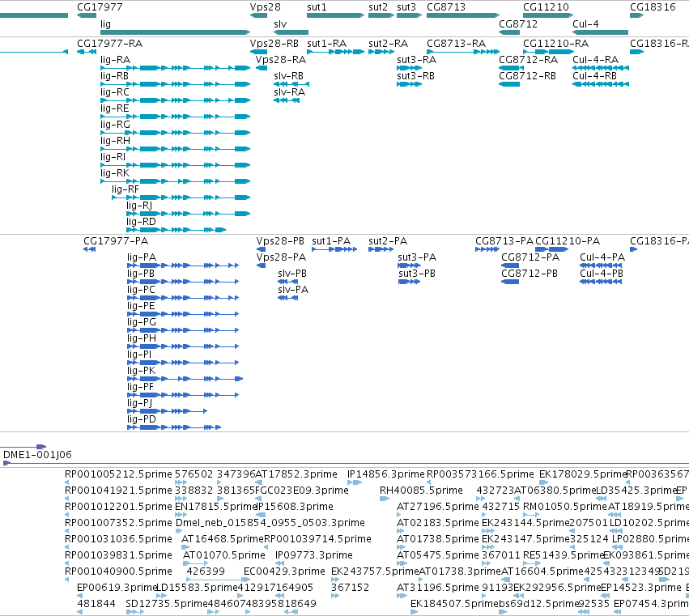Screen dimensions: 689x616
Task: Select protein CG17977-PA
Action: coord(90,249)
